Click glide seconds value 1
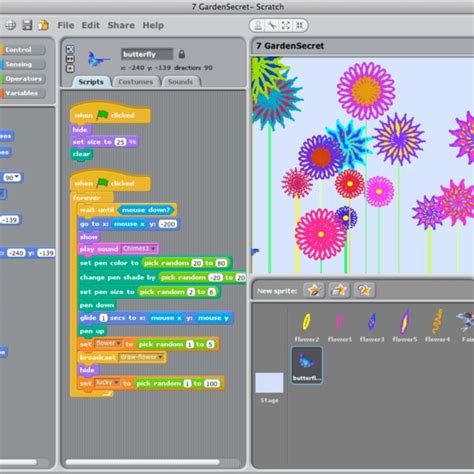The width and height of the screenshot is (474, 474). 103,318
